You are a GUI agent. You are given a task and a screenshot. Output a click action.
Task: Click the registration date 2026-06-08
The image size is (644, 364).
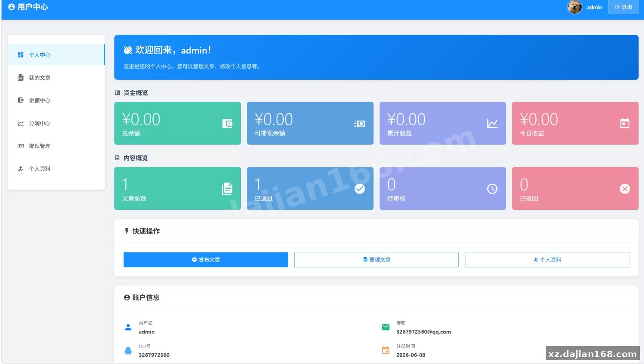411,355
